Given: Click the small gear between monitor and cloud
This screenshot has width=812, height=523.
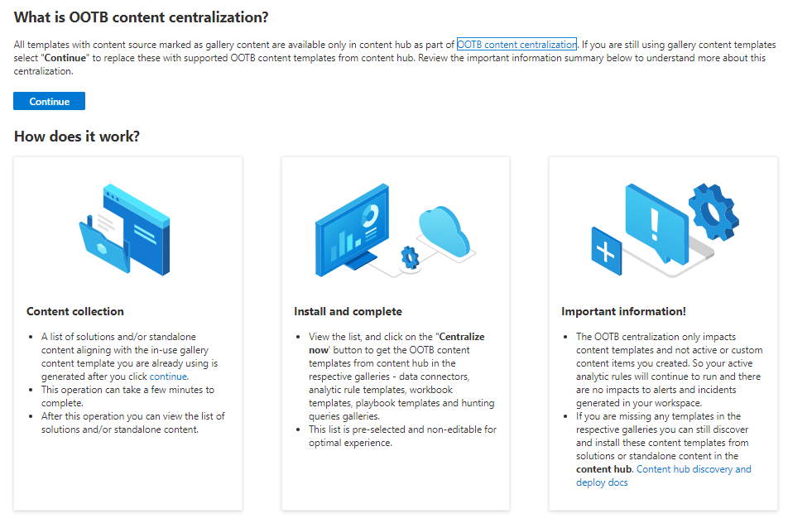Looking at the screenshot, I should coord(410,257).
